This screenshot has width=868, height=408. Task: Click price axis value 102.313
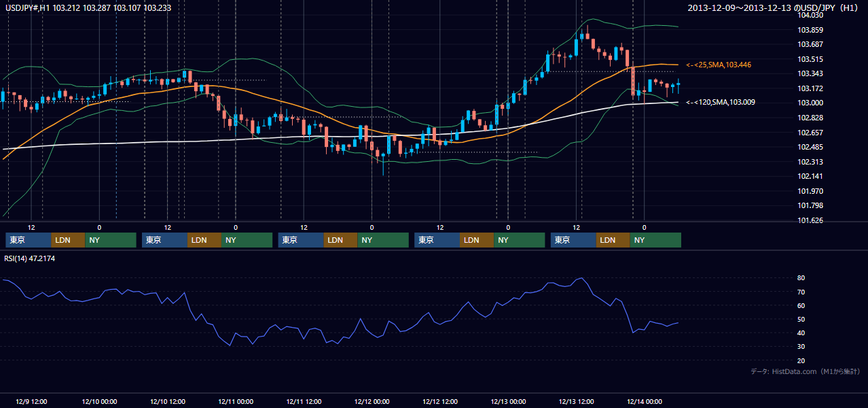pos(810,162)
